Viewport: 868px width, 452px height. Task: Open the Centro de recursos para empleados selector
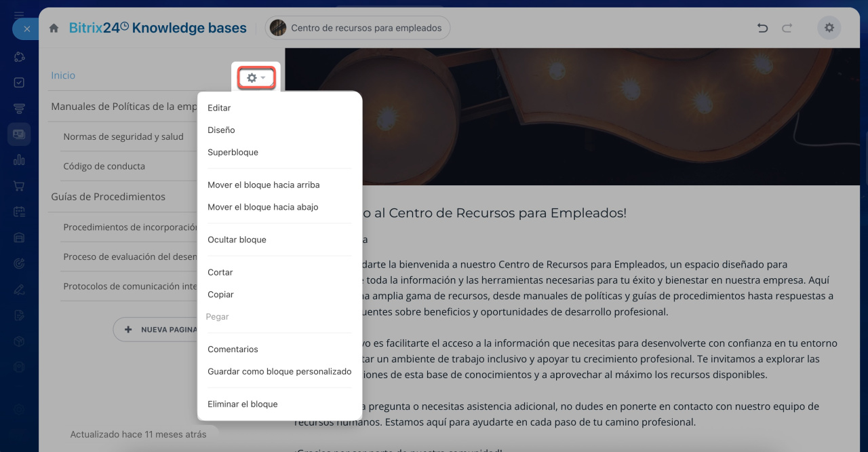(x=357, y=28)
